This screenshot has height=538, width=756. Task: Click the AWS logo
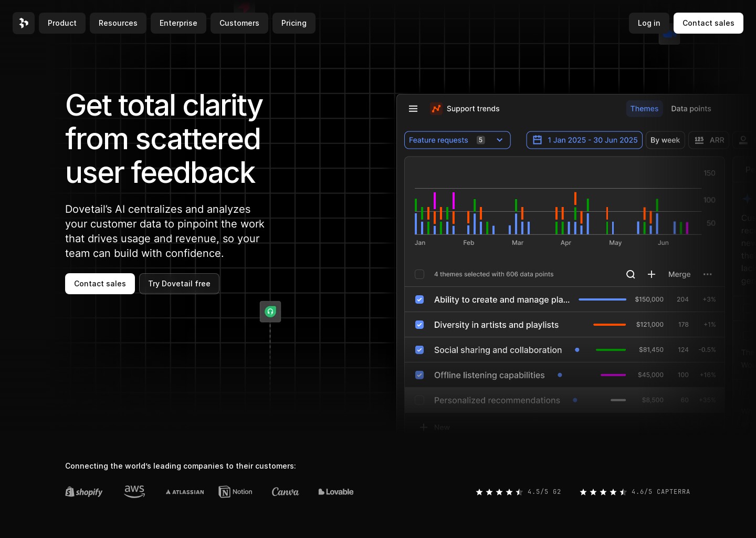[134, 491]
